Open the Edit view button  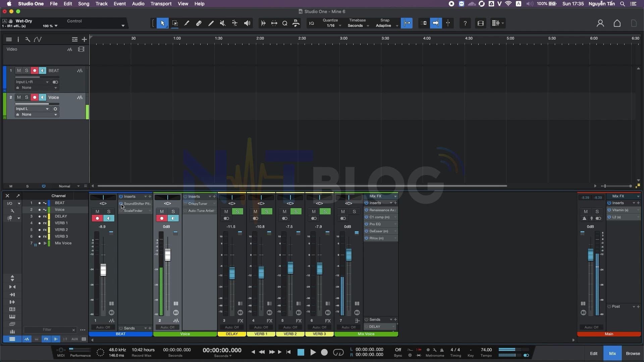[x=594, y=354]
